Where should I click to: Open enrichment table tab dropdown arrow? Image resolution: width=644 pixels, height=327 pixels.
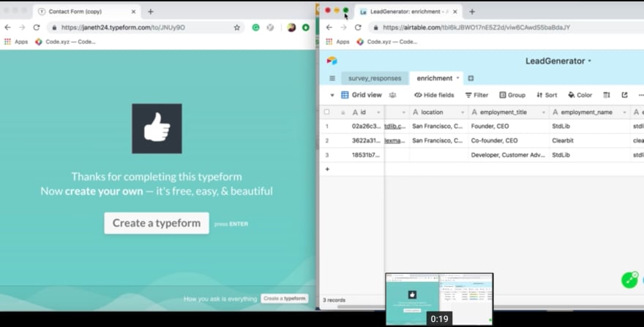click(457, 78)
